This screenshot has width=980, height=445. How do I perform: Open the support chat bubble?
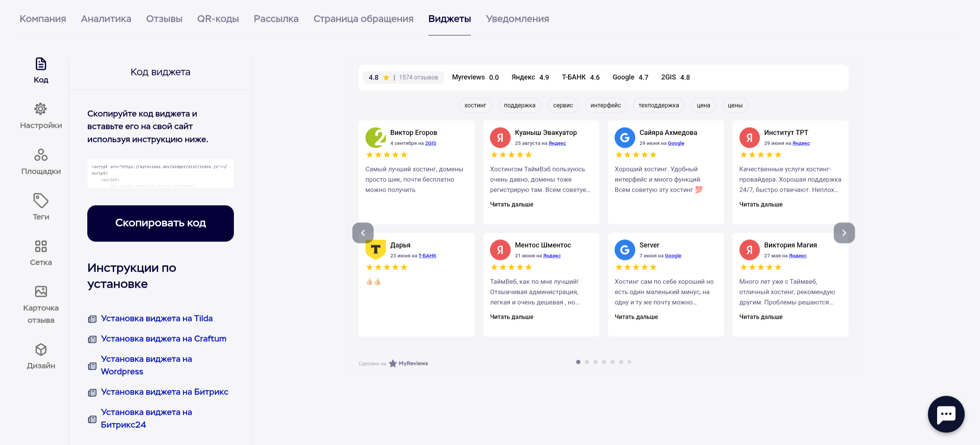(946, 414)
